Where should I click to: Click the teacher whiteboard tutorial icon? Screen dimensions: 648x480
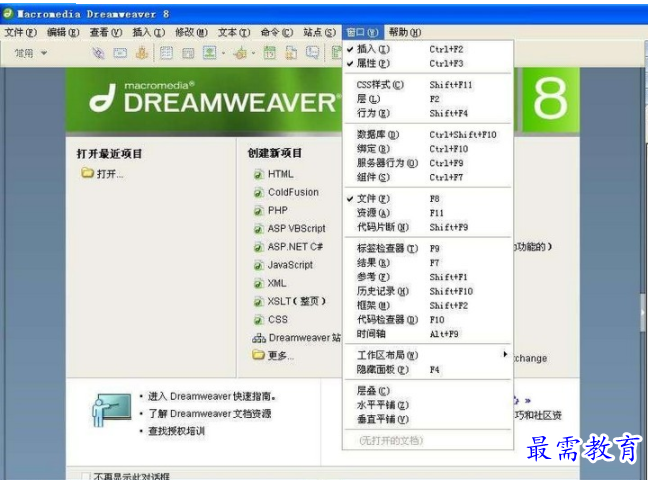click(x=112, y=409)
